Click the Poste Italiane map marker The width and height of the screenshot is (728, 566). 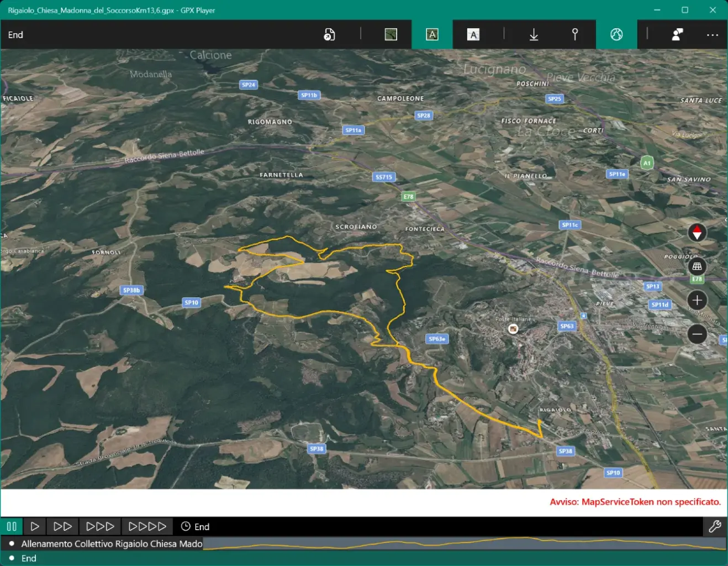513,329
